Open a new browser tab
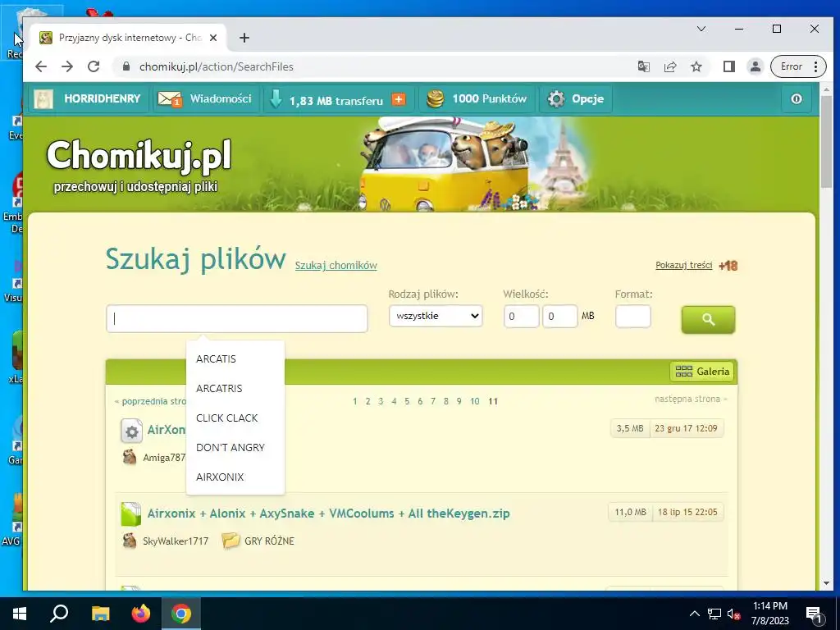 coord(244,38)
